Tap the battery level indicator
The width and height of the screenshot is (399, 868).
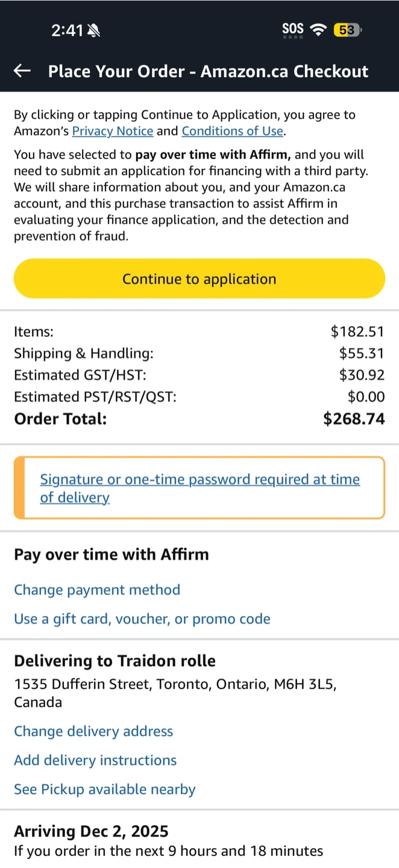click(347, 30)
